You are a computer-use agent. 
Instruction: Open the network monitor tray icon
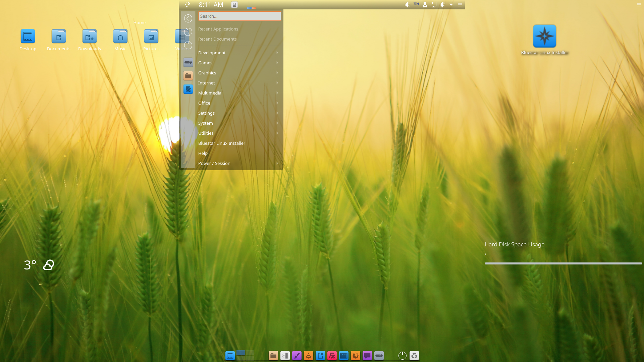coord(434,5)
